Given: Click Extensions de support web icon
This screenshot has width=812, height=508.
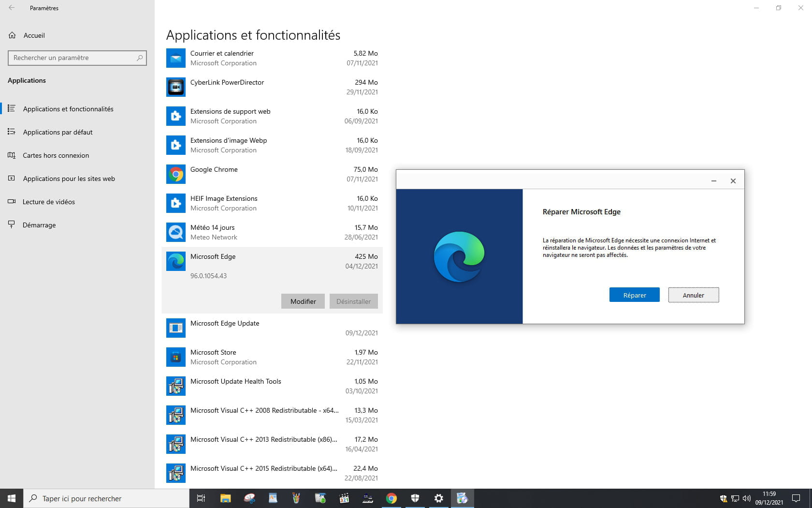Looking at the screenshot, I should [176, 116].
